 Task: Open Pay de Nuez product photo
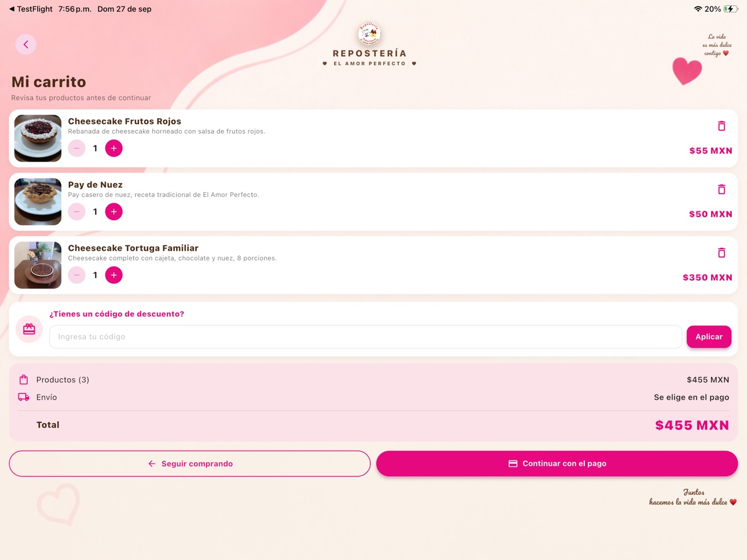[38, 202]
